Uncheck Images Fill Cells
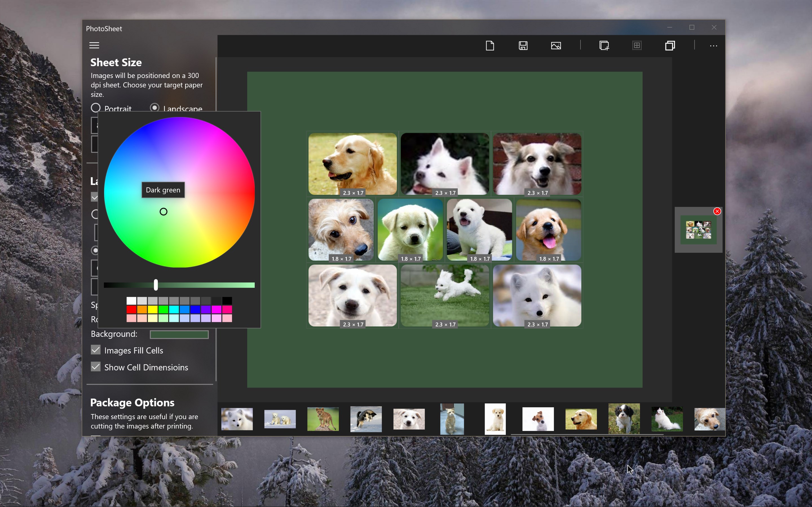812x507 pixels. point(96,350)
